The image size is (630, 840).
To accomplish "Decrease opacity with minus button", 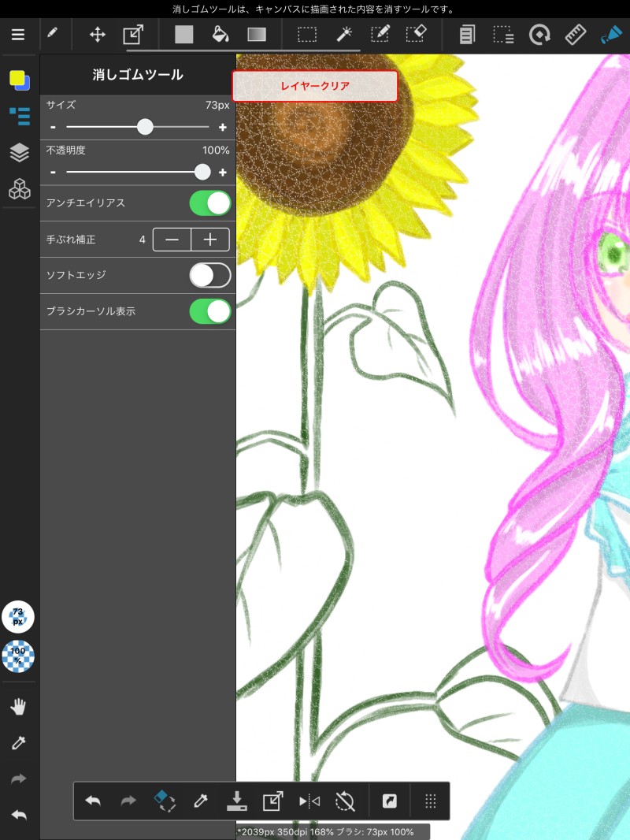I will pos(53,173).
